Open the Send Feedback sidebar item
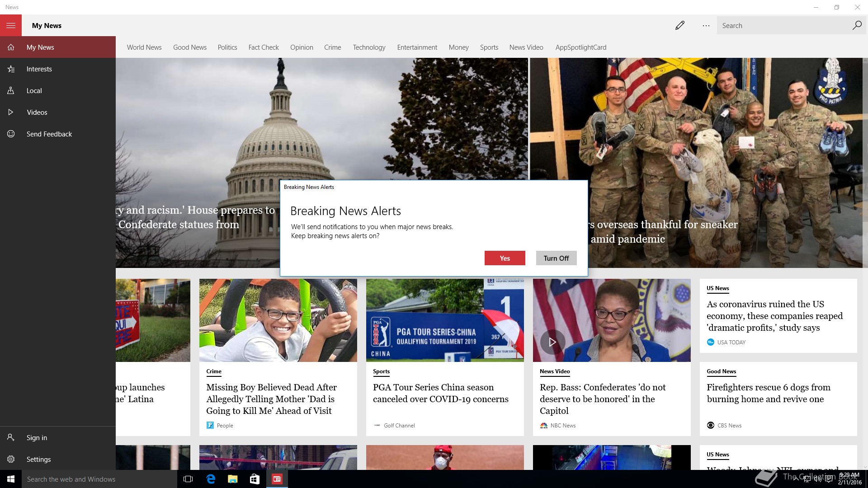This screenshot has width=868, height=488. [x=58, y=134]
